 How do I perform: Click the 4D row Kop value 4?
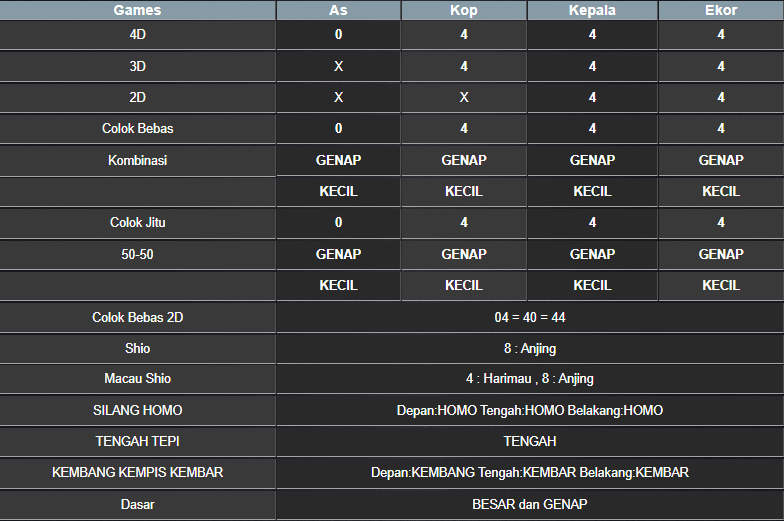tap(464, 34)
